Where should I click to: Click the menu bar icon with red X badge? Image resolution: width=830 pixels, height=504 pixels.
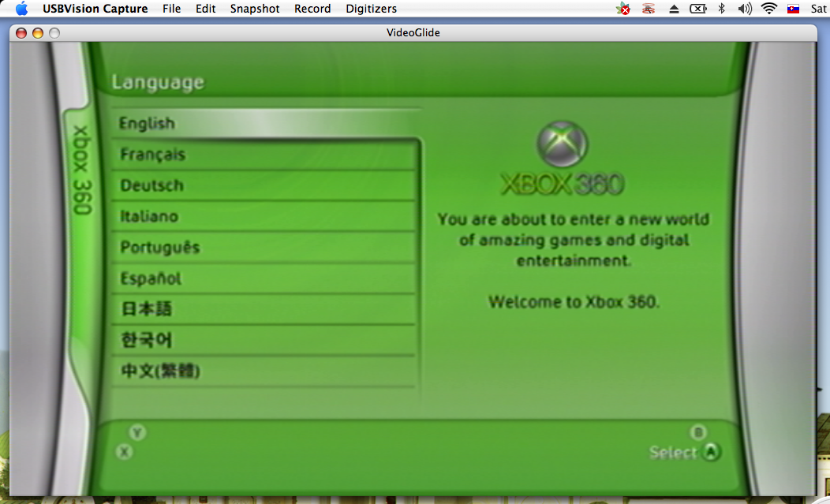[623, 9]
